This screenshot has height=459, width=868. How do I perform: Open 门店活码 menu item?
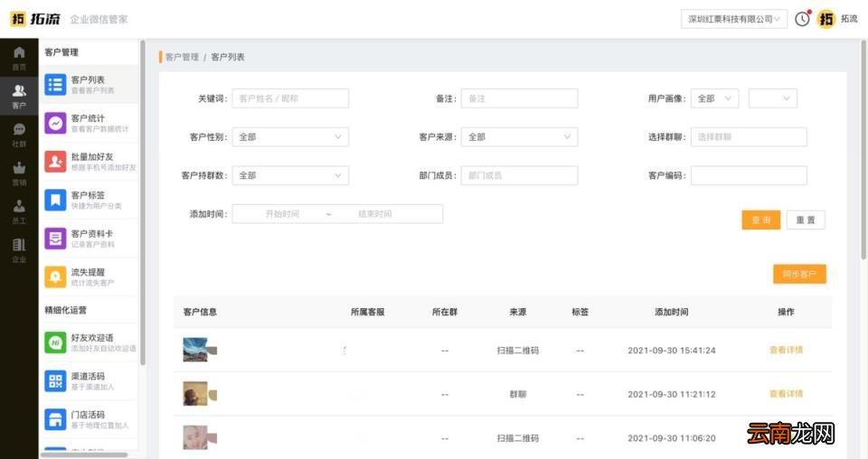click(x=89, y=419)
